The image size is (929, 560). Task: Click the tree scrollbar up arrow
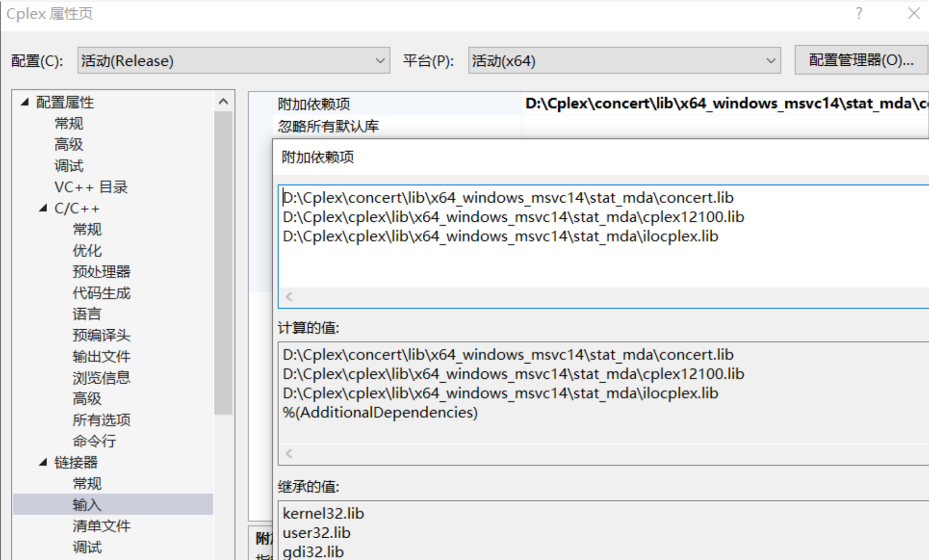[x=224, y=102]
